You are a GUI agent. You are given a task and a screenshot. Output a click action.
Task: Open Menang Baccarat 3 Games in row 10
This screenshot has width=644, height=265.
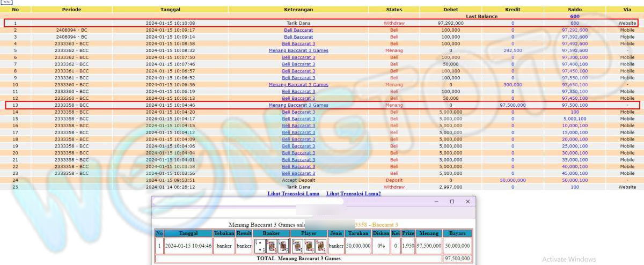point(298,85)
